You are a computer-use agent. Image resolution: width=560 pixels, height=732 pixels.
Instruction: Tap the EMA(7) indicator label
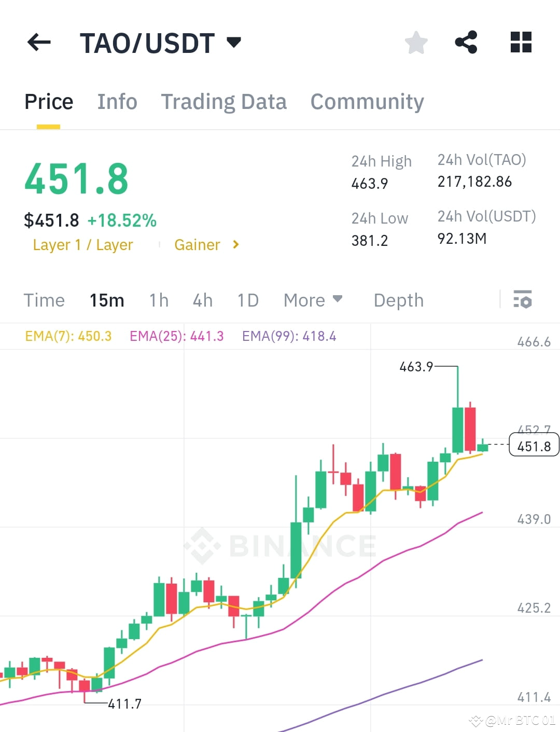pyautogui.click(x=67, y=336)
